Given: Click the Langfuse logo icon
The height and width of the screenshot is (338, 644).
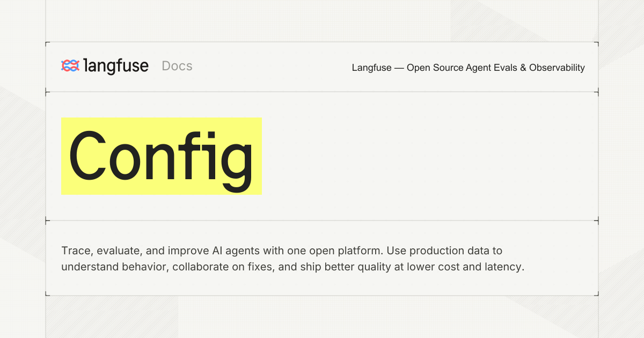Looking at the screenshot, I should pyautogui.click(x=70, y=66).
